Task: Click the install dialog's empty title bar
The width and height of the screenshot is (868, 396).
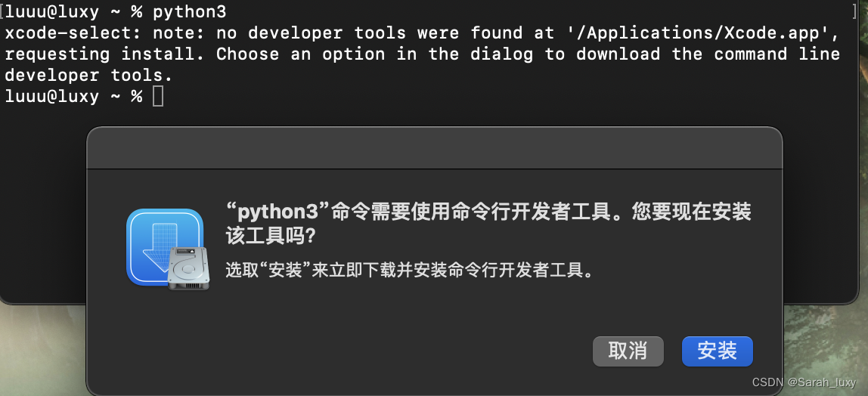Action: pyautogui.click(x=435, y=147)
